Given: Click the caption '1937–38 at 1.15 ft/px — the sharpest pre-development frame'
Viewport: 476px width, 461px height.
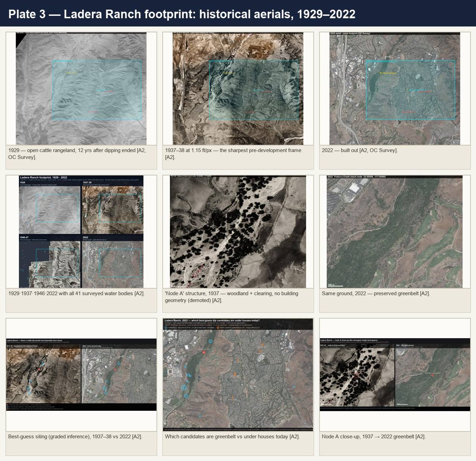Looking at the screenshot, I should tap(233, 154).
